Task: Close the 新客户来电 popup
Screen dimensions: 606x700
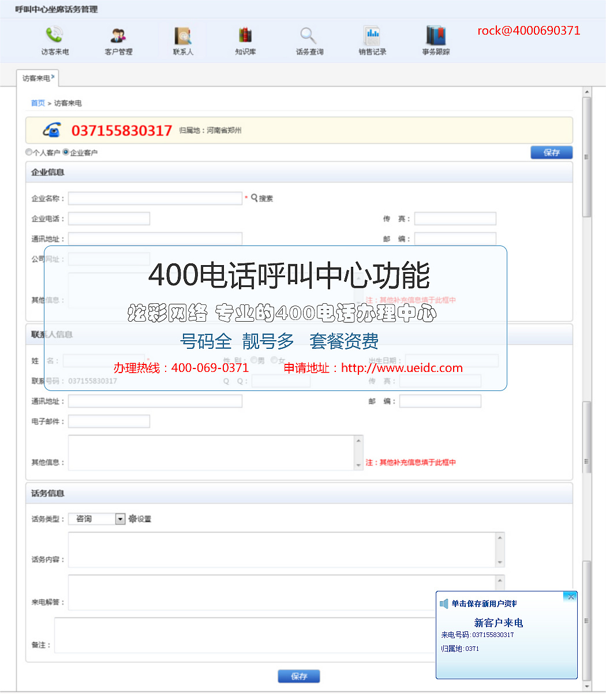Action: point(571,597)
